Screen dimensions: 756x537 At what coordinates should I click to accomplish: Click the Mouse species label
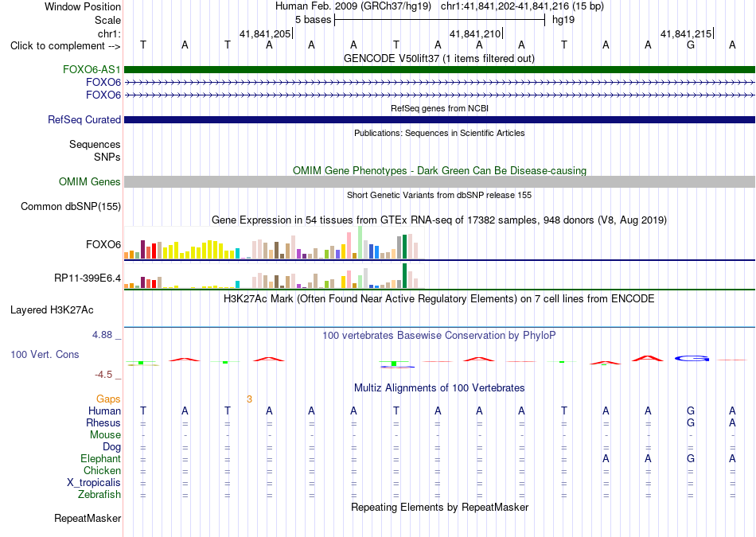[105, 435]
